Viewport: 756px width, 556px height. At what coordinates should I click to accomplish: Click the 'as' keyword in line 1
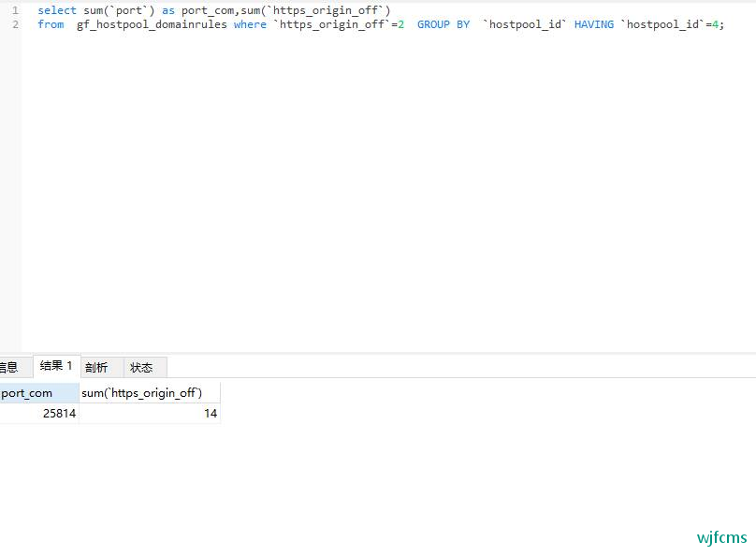click(x=168, y=10)
